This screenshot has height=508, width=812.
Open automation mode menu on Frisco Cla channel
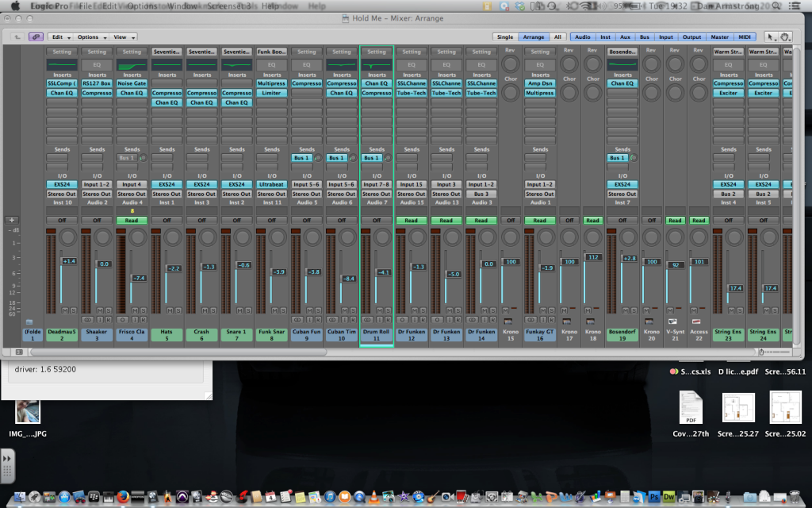click(132, 221)
